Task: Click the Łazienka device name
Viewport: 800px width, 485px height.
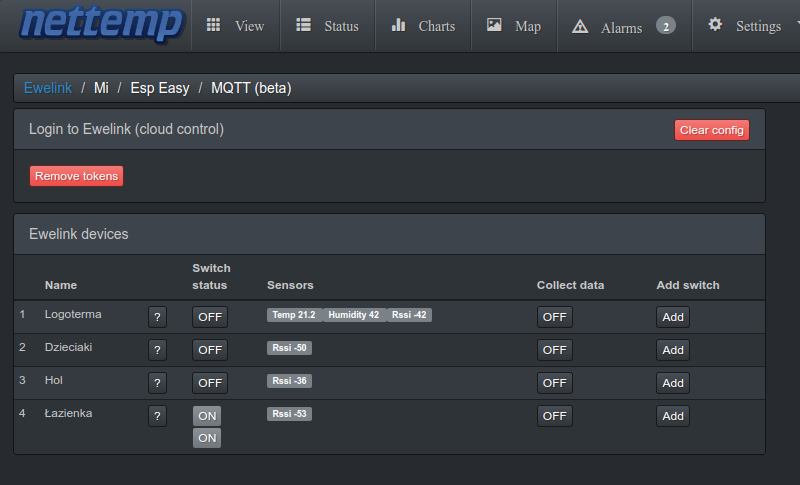Action: pyautogui.click(x=68, y=413)
